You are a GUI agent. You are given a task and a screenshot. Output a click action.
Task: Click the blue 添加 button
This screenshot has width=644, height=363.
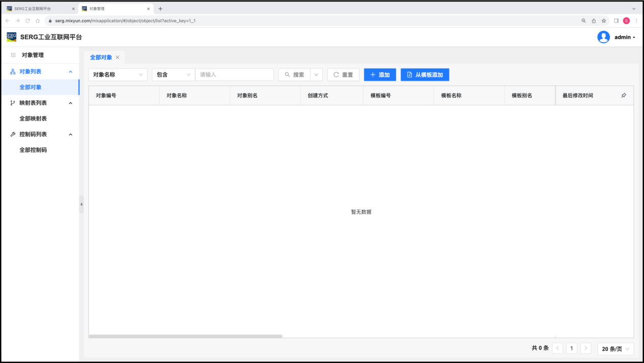click(x=380, y=75)
